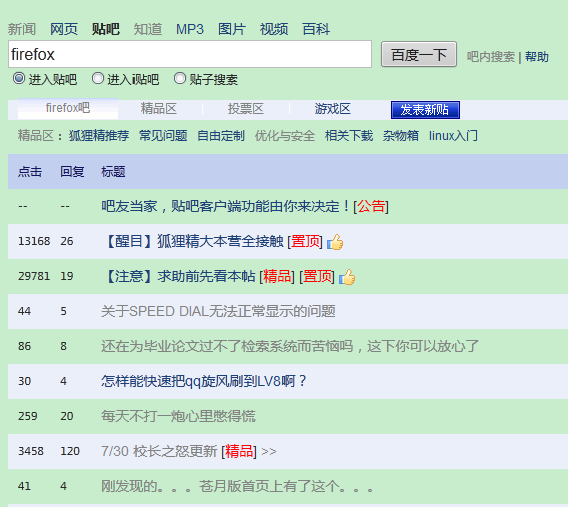Click the >> link after 校长之怒更新
This screenshot has height=507, width=568.
pyautogui.click(x=268, y=452)
